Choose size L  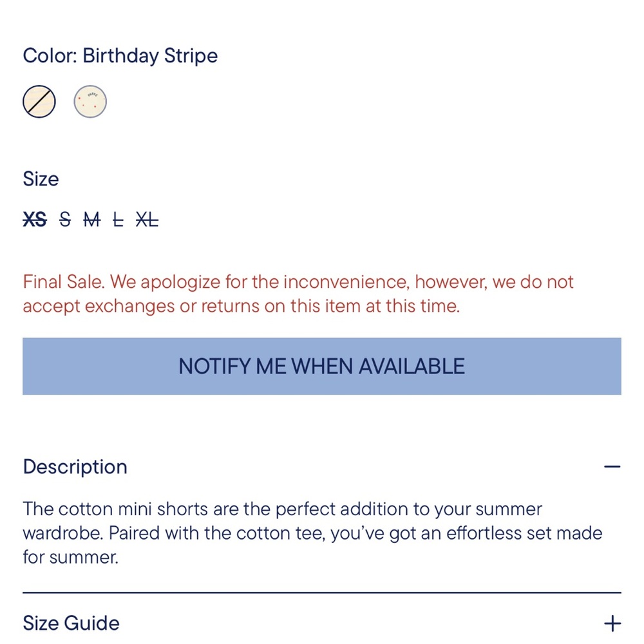(118, 220)
